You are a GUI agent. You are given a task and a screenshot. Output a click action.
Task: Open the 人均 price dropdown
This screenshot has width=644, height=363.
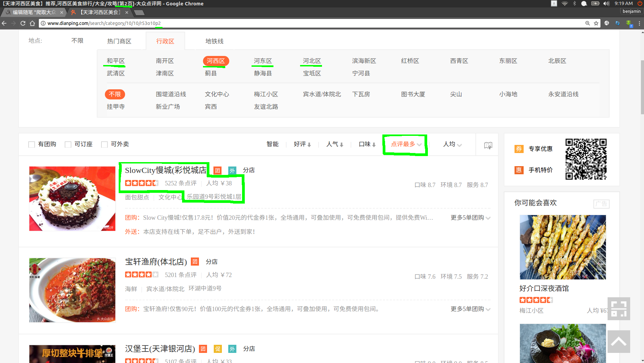pyautogui.click(x=452, y=144)
